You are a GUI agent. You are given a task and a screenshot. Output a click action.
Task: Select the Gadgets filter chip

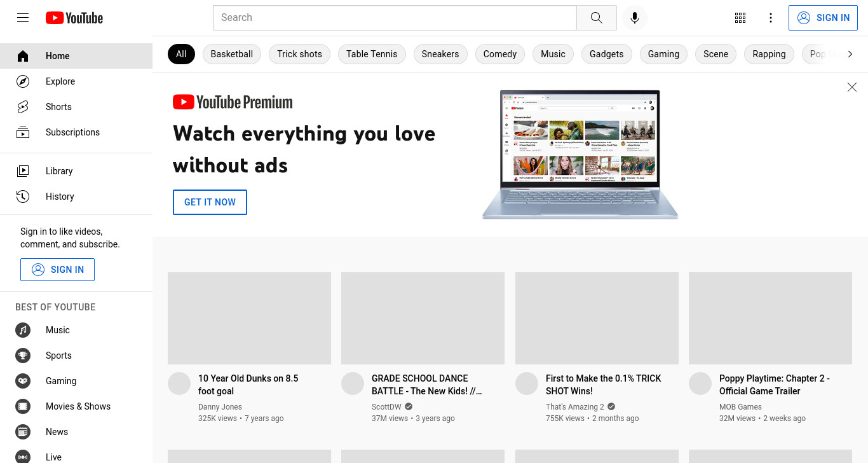click(607, 54)
